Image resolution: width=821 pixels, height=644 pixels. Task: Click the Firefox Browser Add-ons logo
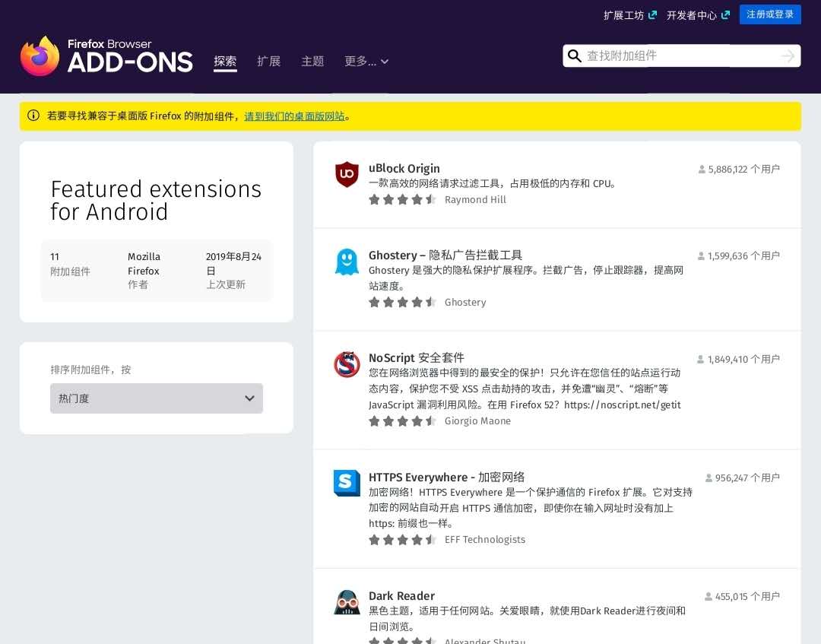point(107,56)
